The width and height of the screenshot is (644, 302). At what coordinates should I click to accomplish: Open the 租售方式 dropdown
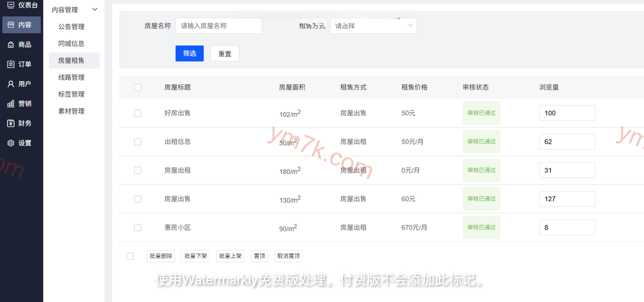373,26
